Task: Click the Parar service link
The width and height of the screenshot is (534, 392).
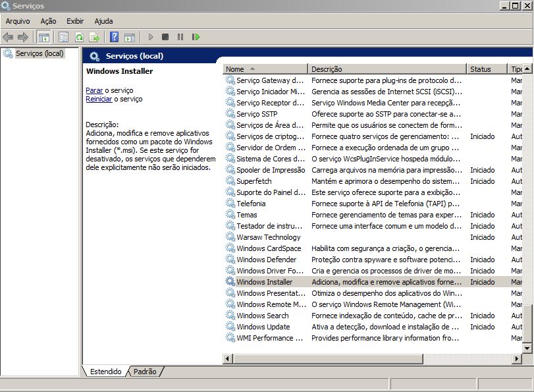Action: click(94, 90)
